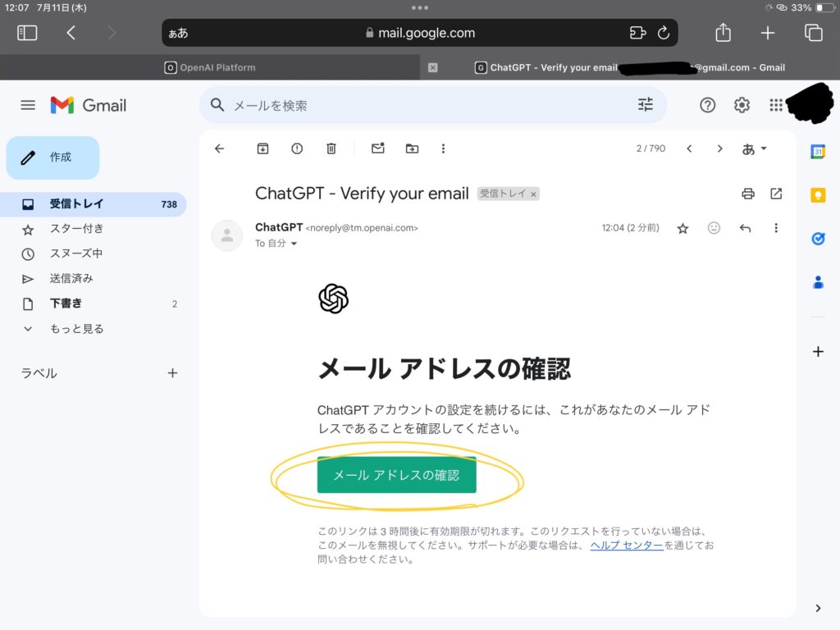Open the 受信トレイ inbox folder
This screenshot has height=630, width=840.
(94, 204)
